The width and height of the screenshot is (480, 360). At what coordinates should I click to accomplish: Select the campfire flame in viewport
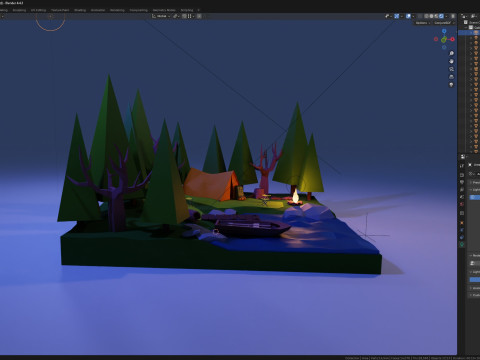tap(295, 195)
